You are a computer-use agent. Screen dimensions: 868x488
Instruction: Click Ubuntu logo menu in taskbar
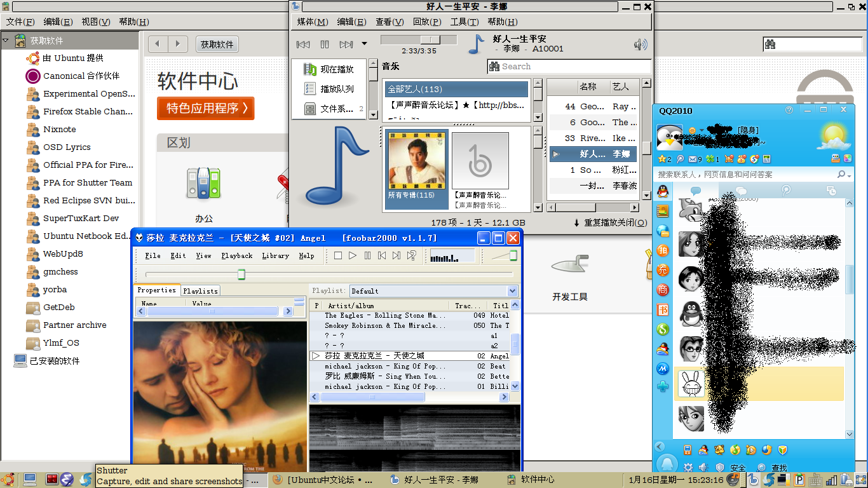[8, 479]
